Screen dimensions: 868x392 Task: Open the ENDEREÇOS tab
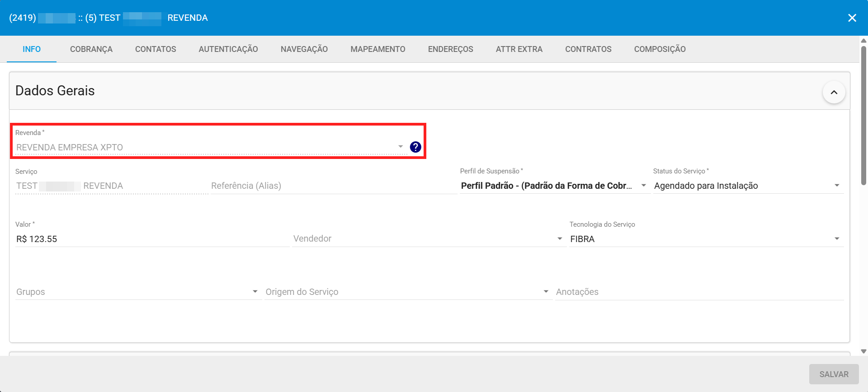[x=451, y=49]
